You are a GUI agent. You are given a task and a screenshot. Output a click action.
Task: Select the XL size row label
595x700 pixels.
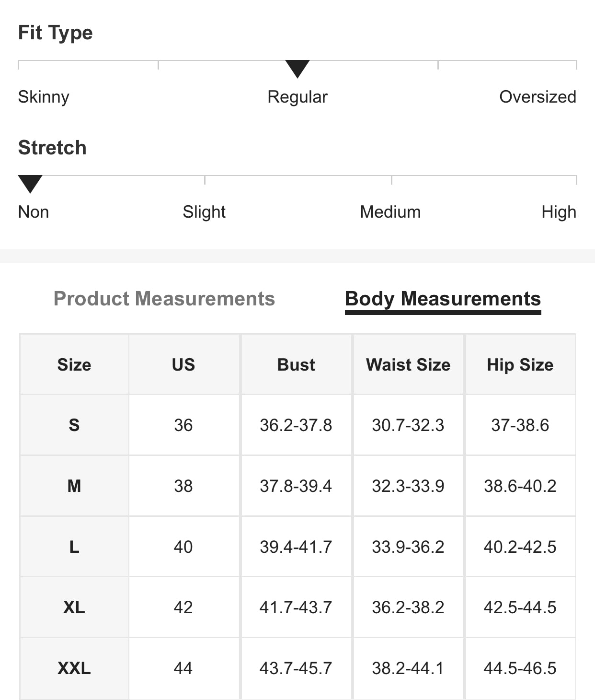click(74, 607)
